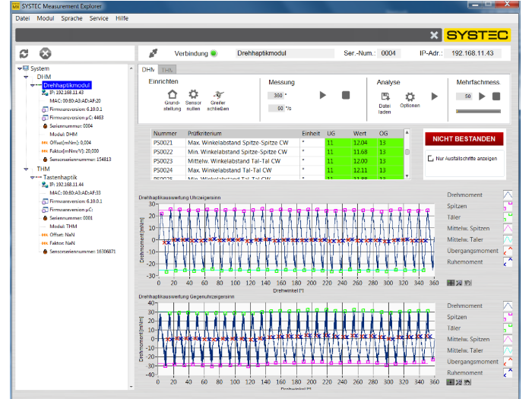Start the measurement with the Messung play button

323,95
